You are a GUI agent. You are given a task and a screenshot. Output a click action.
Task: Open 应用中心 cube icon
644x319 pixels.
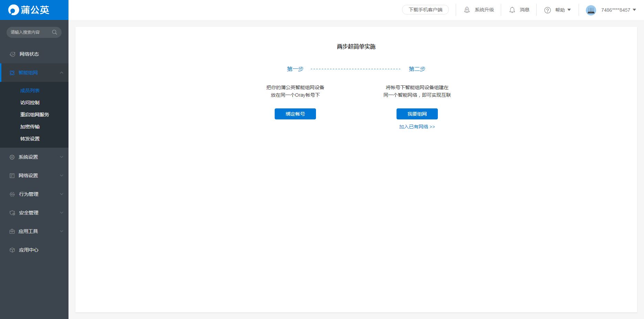click(x=12, y=250)
